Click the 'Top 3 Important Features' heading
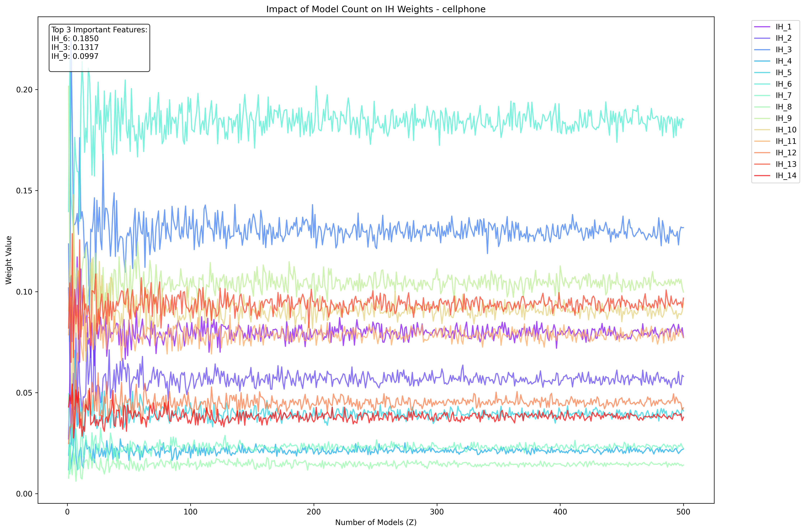 [x=99, y=30]
